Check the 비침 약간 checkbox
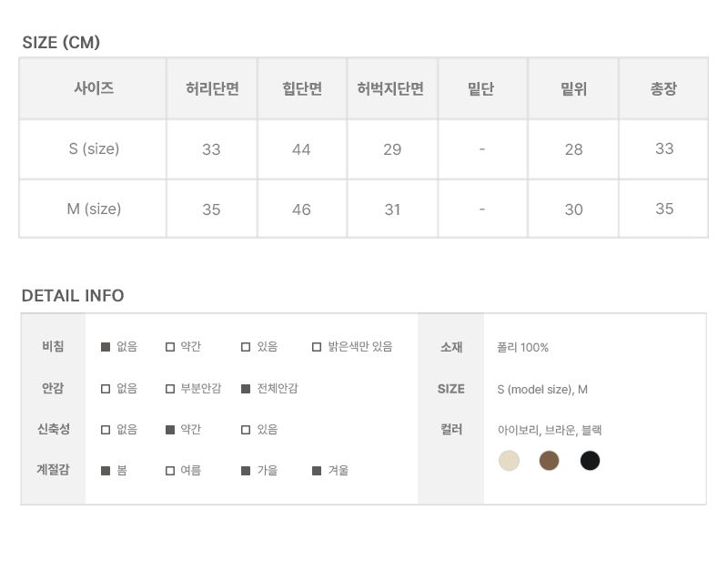Screen dimensions: 728x561 click(x=170, y=347)
